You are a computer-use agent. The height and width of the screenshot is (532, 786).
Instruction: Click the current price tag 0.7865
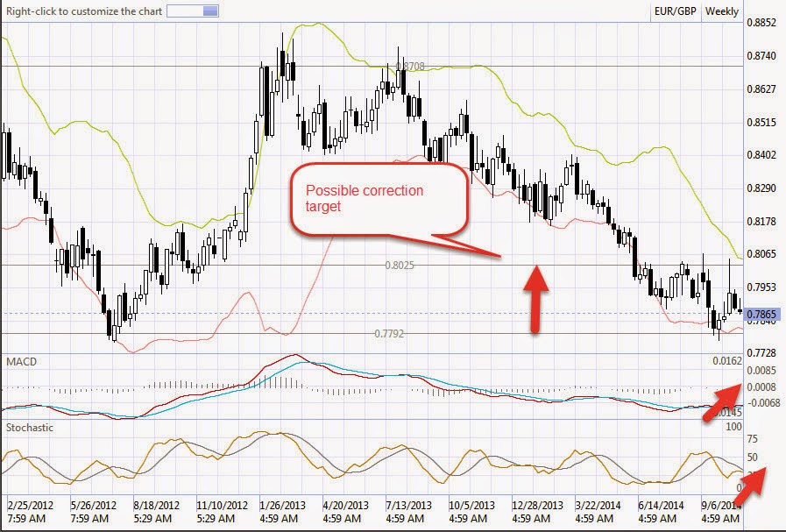[x=762, y=315]
